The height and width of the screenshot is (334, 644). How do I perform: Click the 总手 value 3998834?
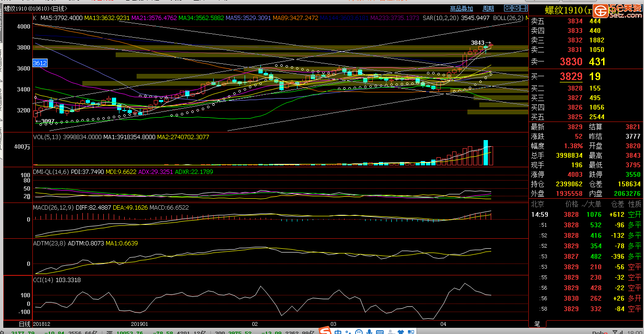[569, 155]
